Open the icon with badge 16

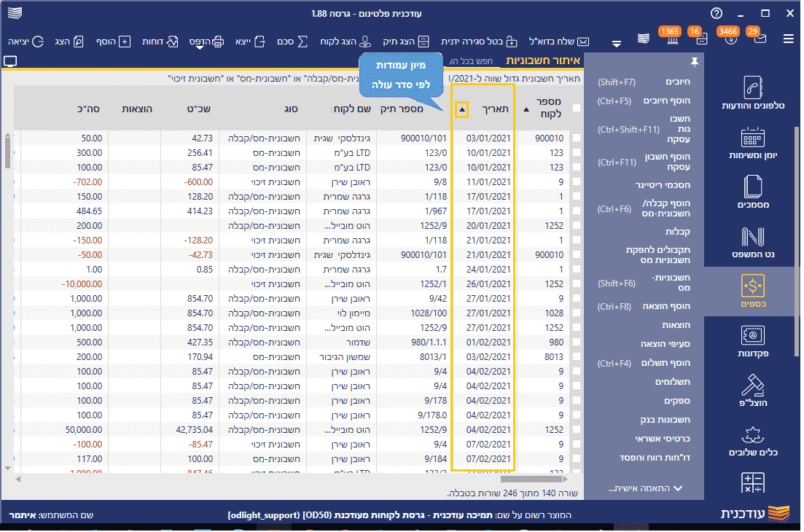tap(701, 39)
